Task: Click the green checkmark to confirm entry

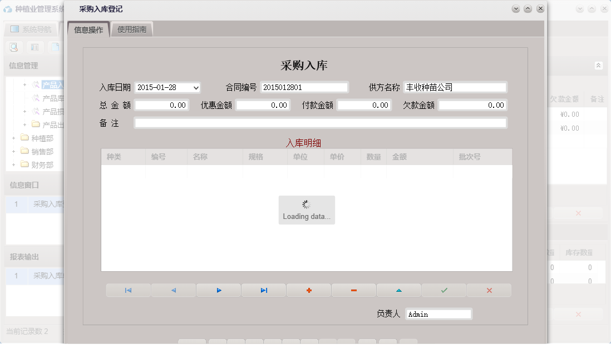Action: click(x=444, y=290)
